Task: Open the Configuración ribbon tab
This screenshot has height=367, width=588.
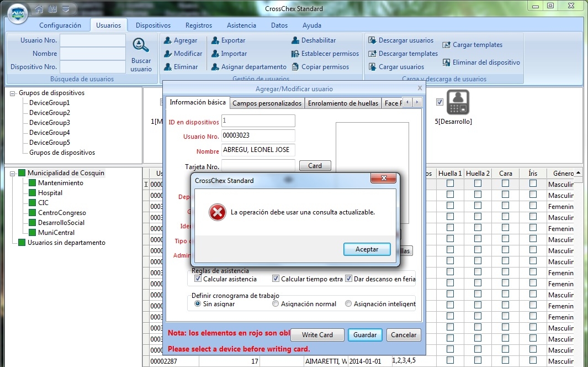Action: (x=60, y=25)
